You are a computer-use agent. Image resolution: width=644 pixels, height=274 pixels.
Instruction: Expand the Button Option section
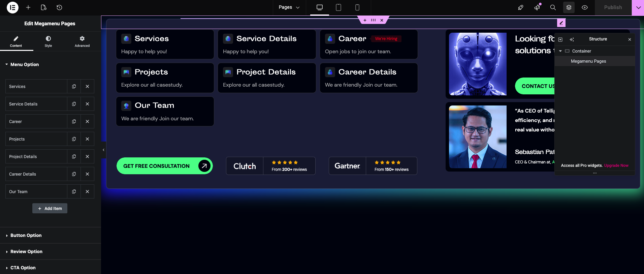[x=26, y=235]
